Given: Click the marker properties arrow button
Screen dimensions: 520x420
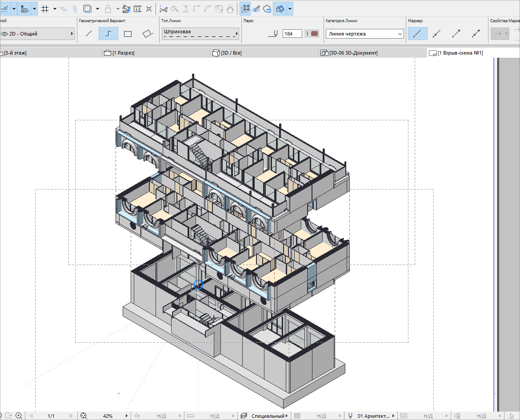Looking at the screenshot, I should [x=500, y=33].
